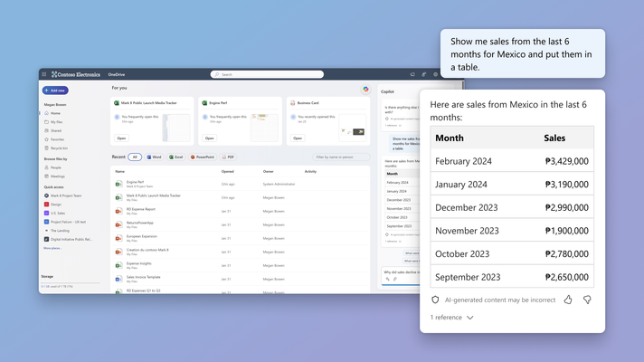Screen dimensions: 644x362
Task: Open Project Falcon - UX test location
Action: click(65, 222)
